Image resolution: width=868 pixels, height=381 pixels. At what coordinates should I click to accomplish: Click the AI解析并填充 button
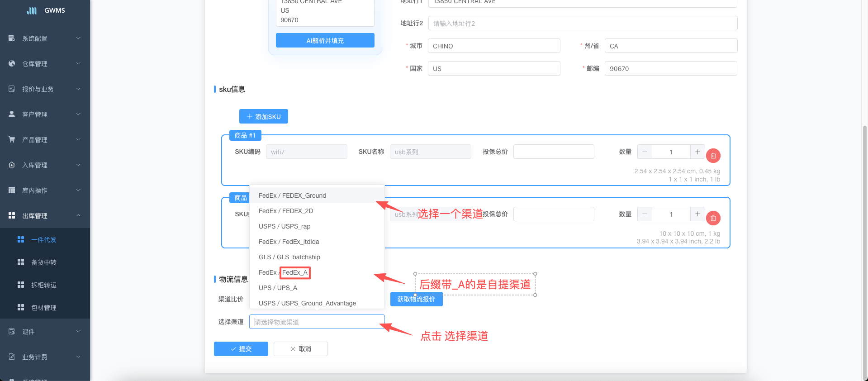(325, 40)
